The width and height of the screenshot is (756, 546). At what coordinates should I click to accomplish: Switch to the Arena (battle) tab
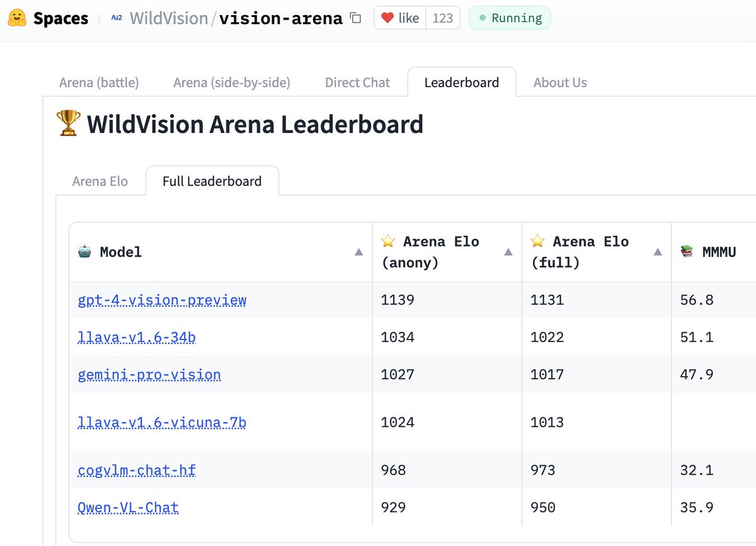99,83
